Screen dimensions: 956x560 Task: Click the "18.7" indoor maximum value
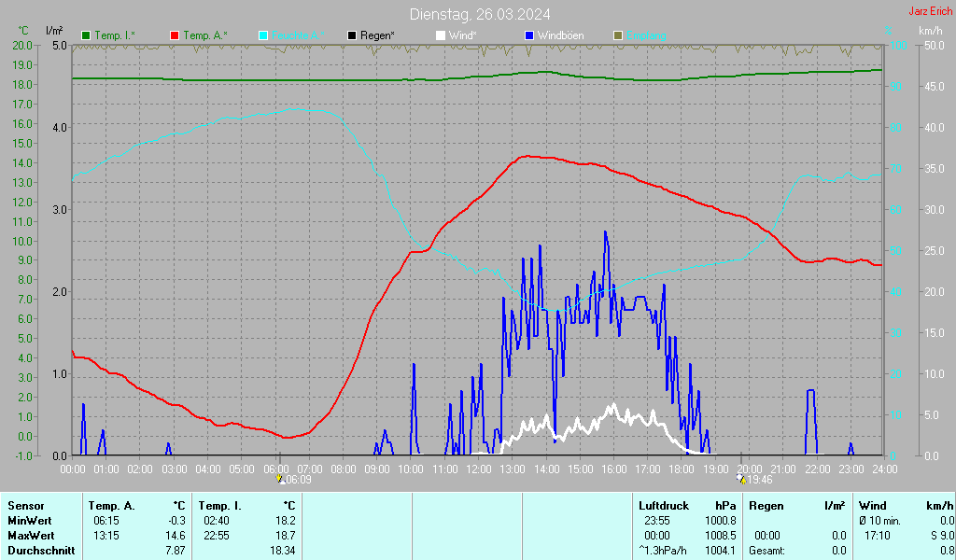pos(286,536)
